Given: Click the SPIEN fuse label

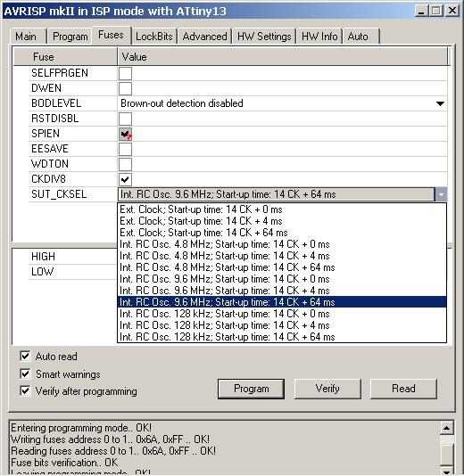Looking at the screenshot, I should (46, 134).
